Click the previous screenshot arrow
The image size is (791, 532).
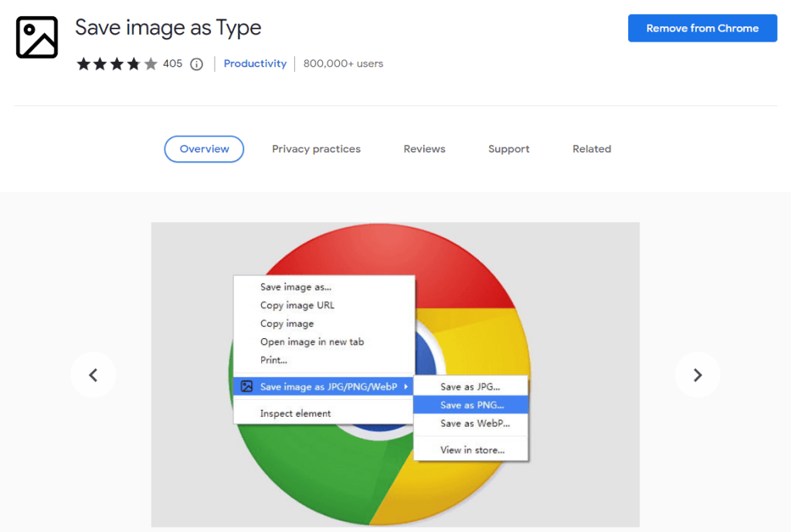93,374
